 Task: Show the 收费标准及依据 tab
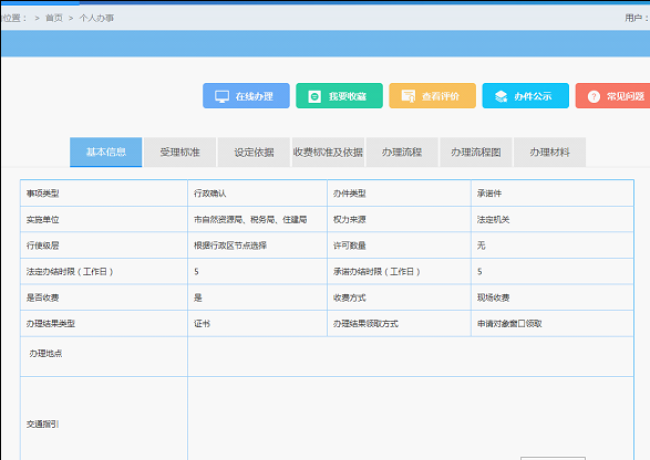[328, 153]
